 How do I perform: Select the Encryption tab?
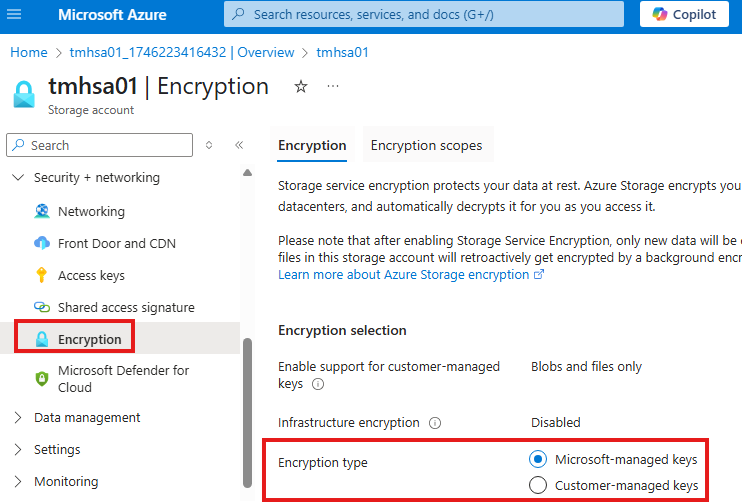coord(312,146)
